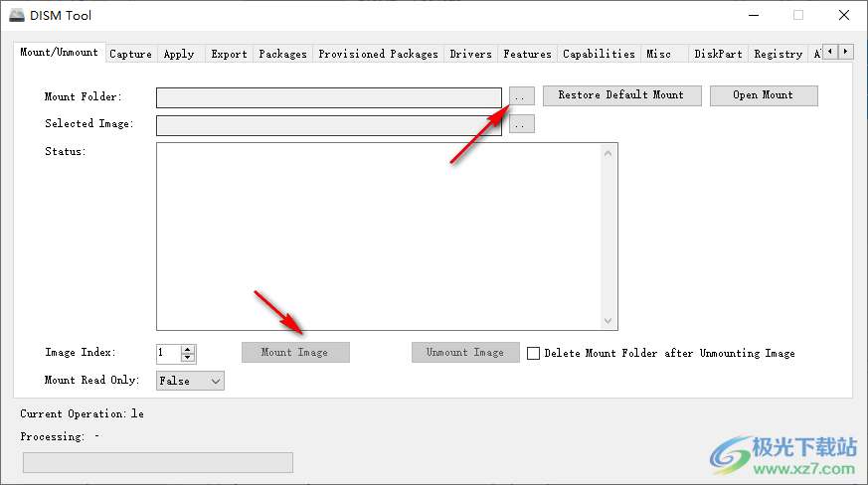Image resolution: width=868 pixels, height=485 pixels.
Task: Click Restore Default Mount button
Action: (x=621, y=95)
